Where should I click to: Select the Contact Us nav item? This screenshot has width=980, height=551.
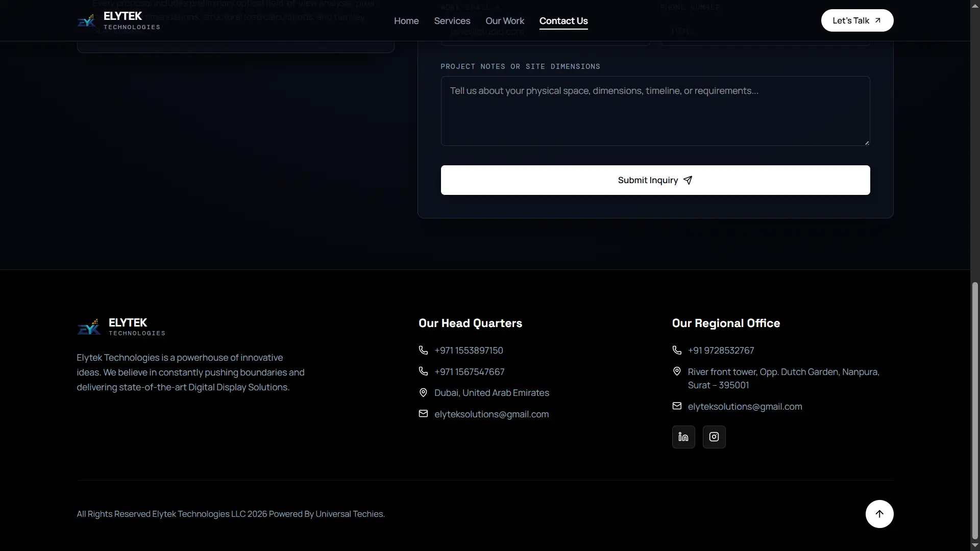tap(563, 21)
